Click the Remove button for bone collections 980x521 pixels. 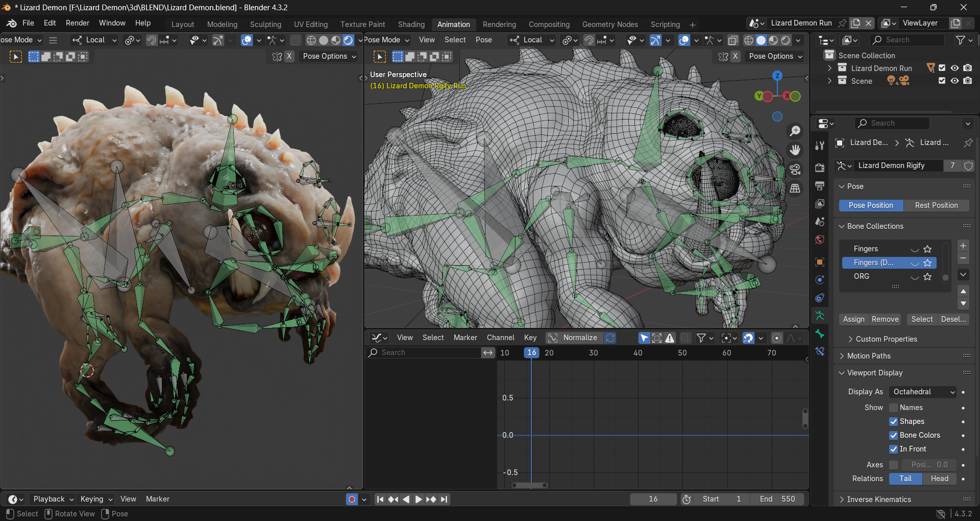[x=885, y=319]
